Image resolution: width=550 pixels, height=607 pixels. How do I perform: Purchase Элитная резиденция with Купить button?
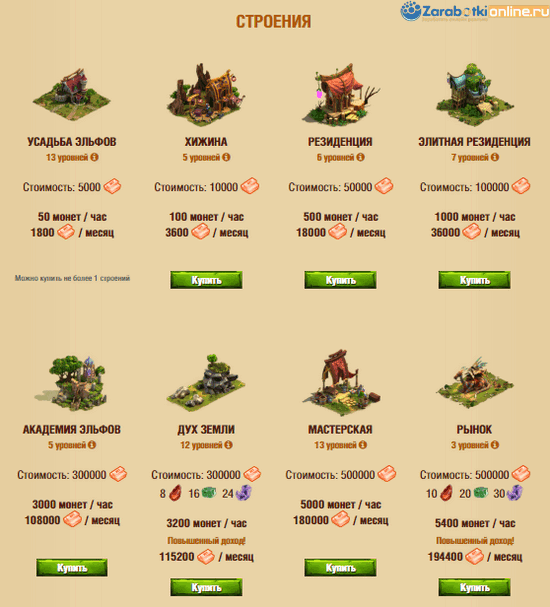(x=475, y=280)
